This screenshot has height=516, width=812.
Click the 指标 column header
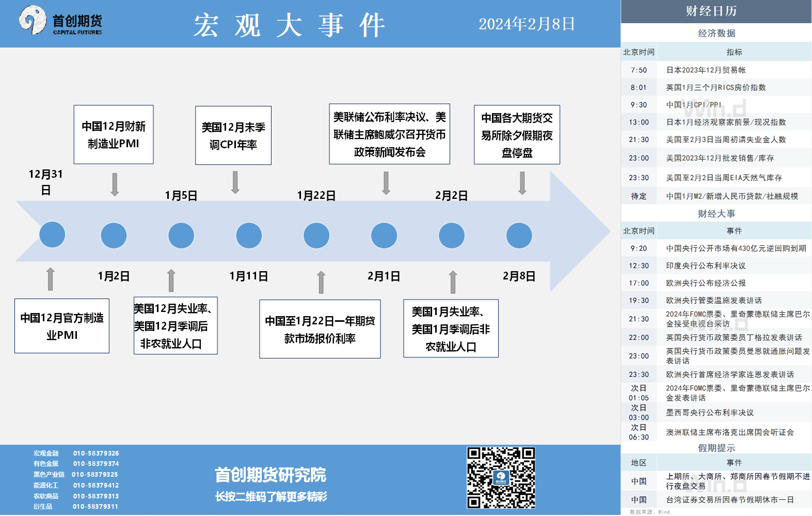[x=734, y=52]
